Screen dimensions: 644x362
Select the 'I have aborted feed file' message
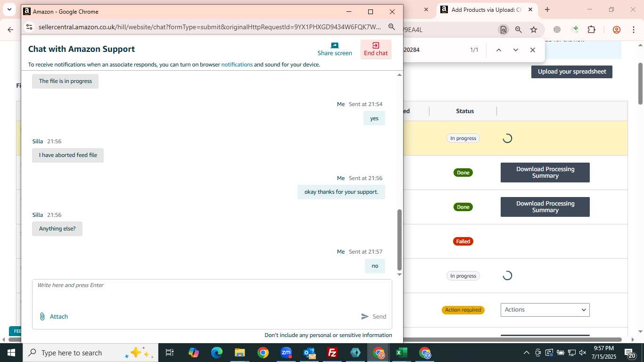pos(68,155)
